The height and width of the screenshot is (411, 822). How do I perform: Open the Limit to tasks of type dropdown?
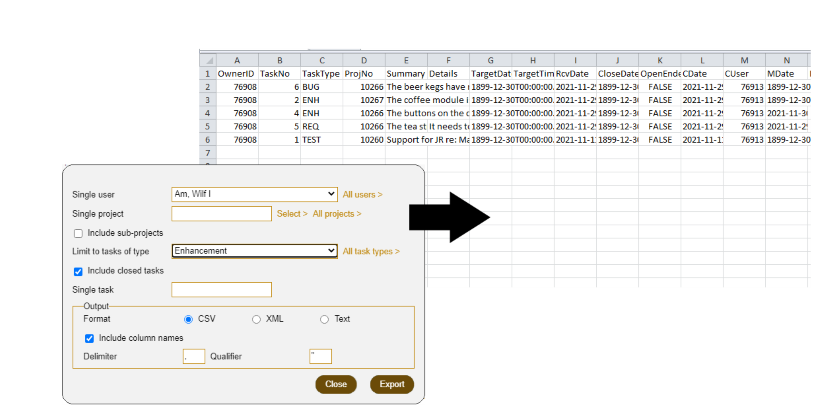click(254, 251)
